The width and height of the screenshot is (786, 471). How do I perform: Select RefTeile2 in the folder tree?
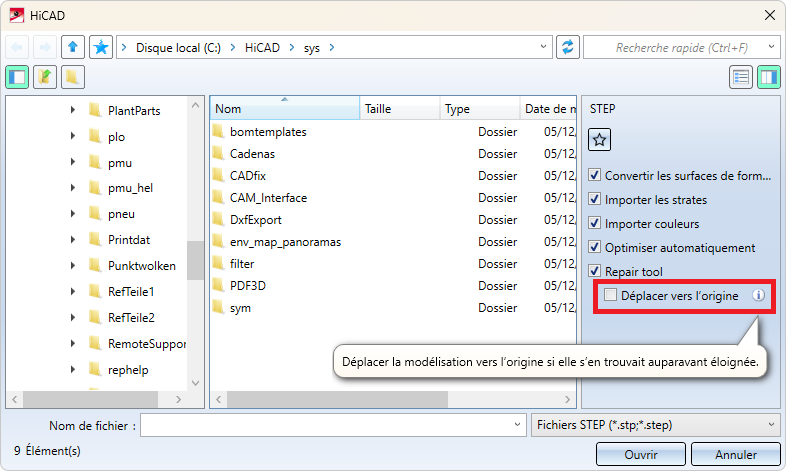[131, 318]
